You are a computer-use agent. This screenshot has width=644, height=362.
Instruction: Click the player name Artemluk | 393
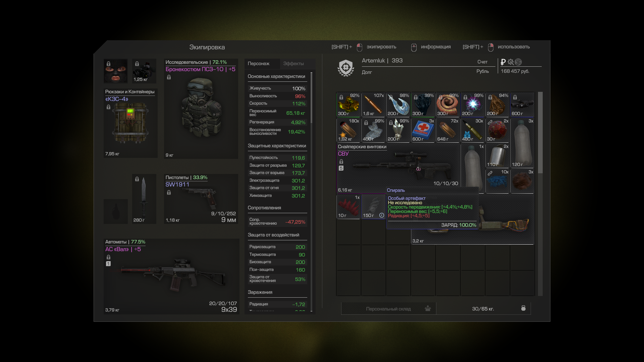382,61
